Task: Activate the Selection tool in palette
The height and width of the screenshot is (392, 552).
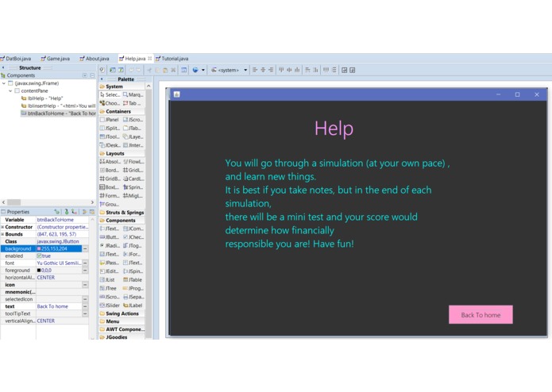Action: [110, 94]
